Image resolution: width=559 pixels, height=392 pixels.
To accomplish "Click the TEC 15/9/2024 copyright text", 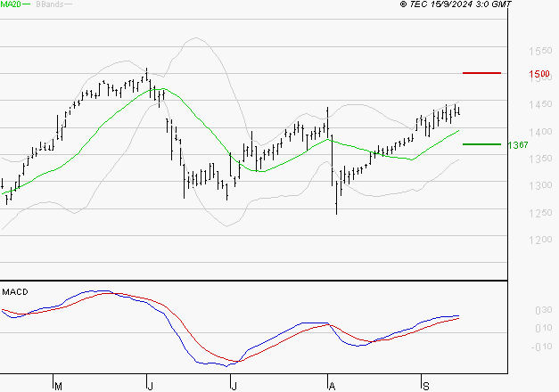I will point(456,4).
